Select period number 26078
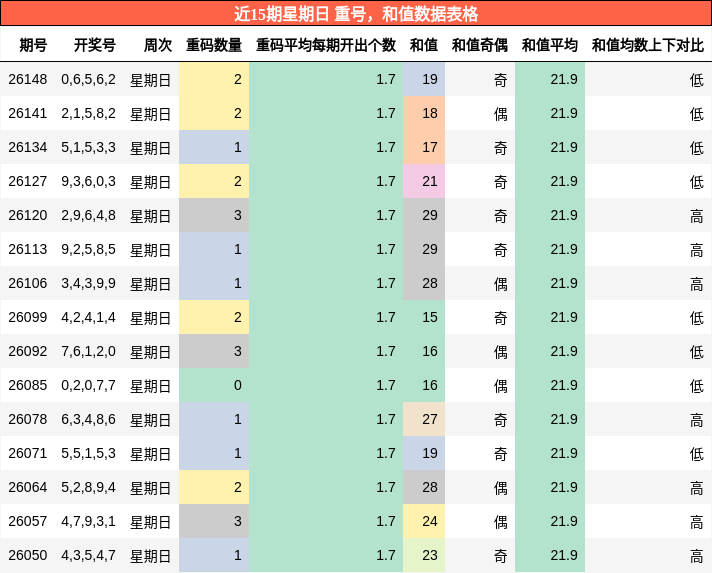Screen dimensions: 712x573 28,419
